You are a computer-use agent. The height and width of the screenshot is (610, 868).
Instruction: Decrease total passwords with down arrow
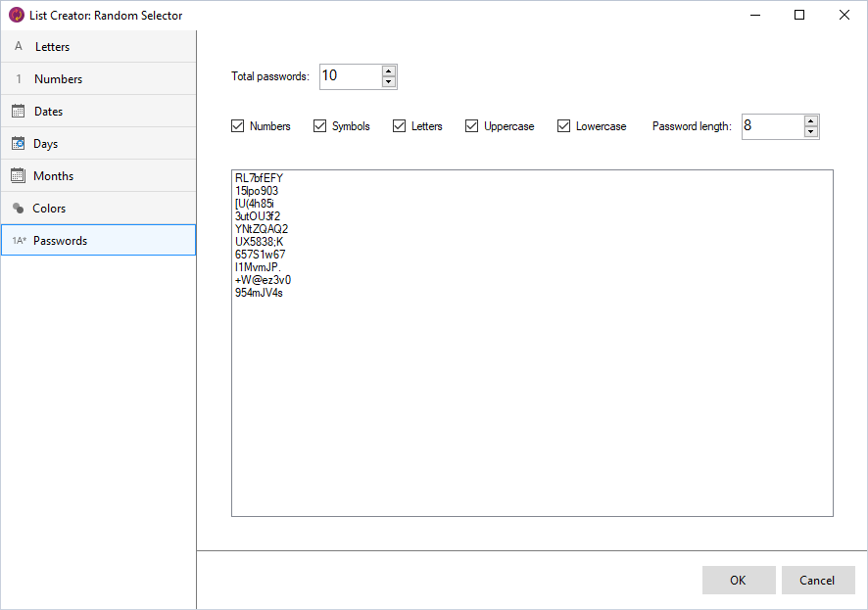coord(389,82)
